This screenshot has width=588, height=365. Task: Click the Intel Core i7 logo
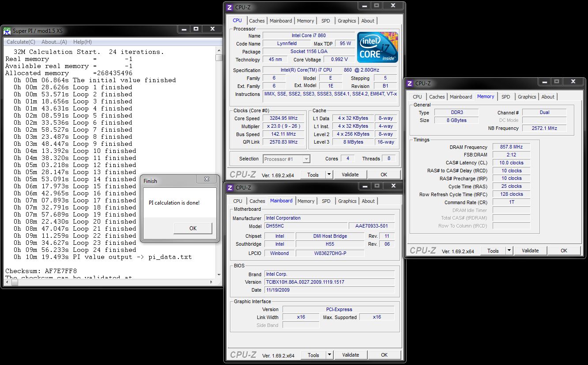[377, 47]
